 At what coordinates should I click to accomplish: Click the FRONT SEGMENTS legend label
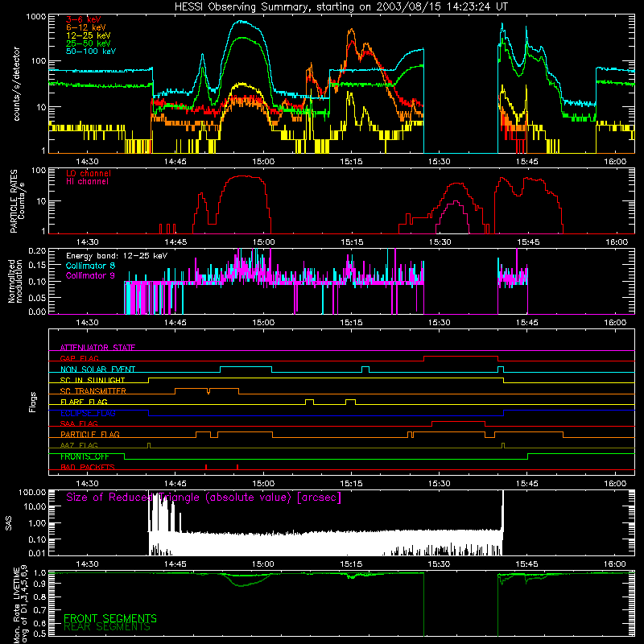[x=110, y=618]
